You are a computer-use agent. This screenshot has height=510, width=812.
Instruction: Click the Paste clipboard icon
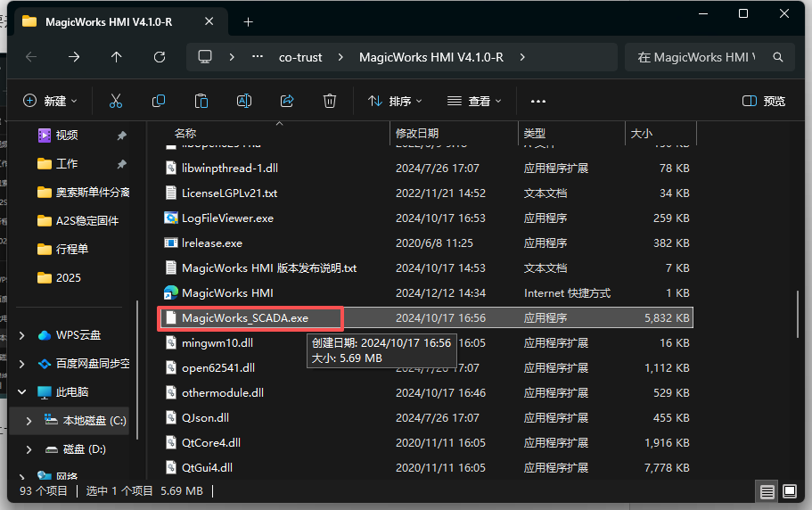tap(201, 101)
